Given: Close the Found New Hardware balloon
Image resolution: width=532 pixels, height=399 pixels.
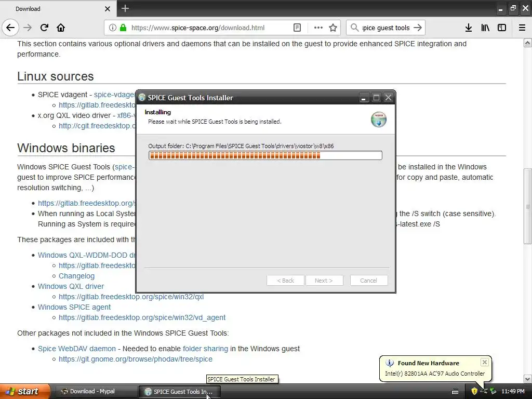Looking at the screenshot, I should 485,362.
